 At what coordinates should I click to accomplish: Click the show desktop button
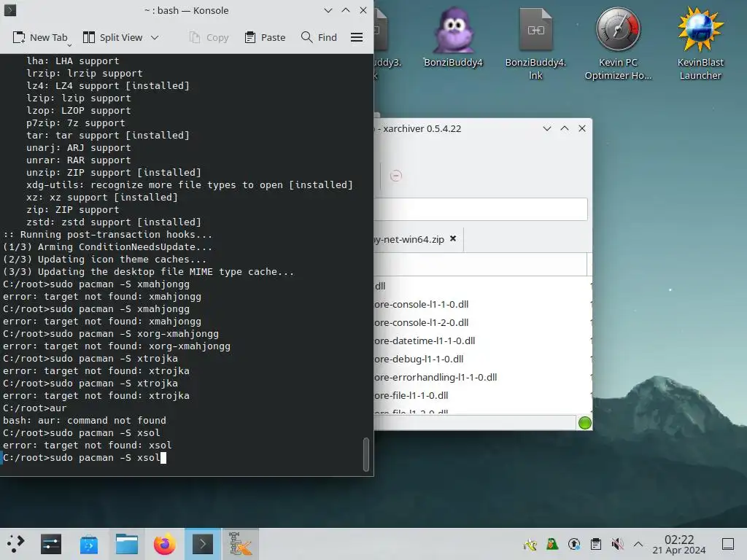pyautogui.click(x=728, y=544)
